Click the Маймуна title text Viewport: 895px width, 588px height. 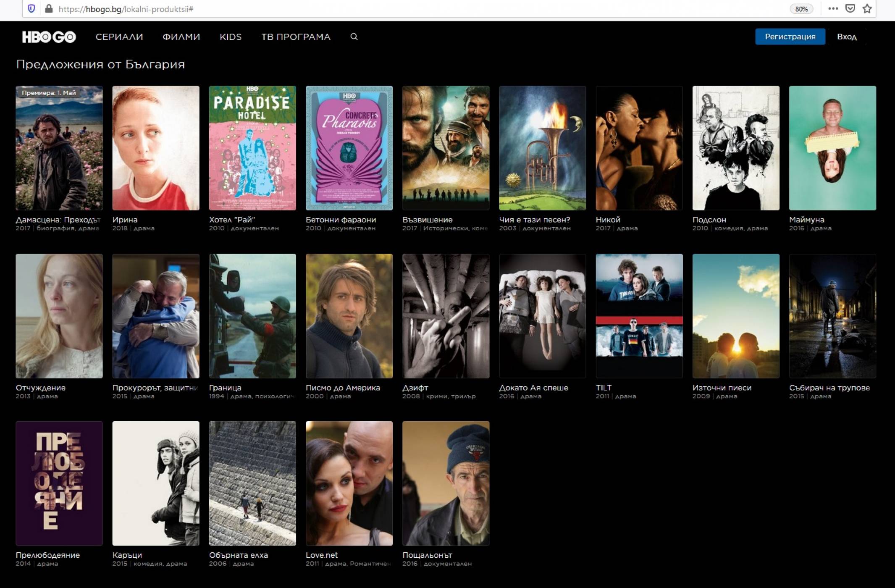coord(806,220)
